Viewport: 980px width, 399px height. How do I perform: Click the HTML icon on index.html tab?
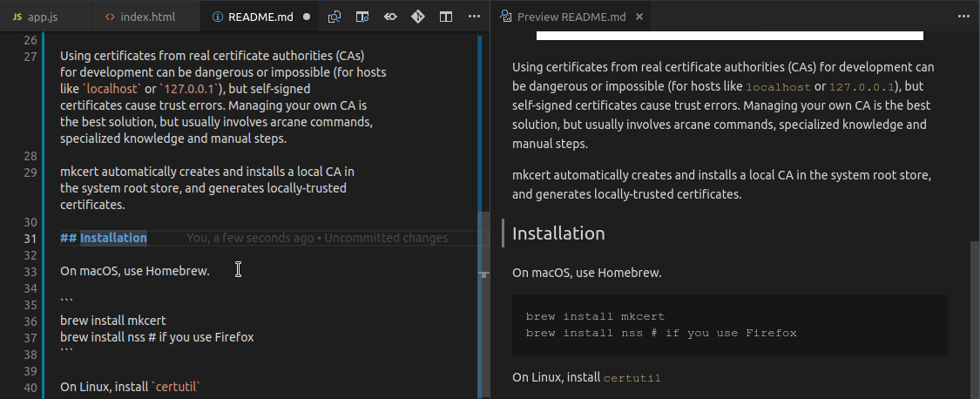110,17
